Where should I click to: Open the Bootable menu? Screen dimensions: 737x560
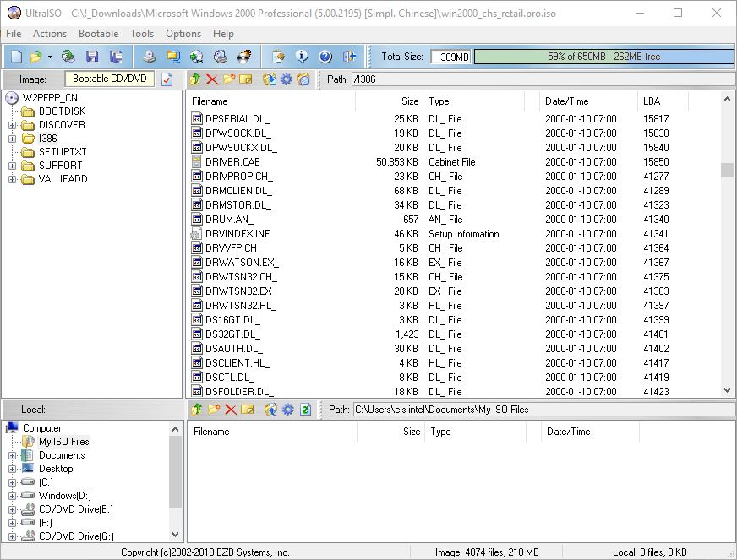click(98, 34)
